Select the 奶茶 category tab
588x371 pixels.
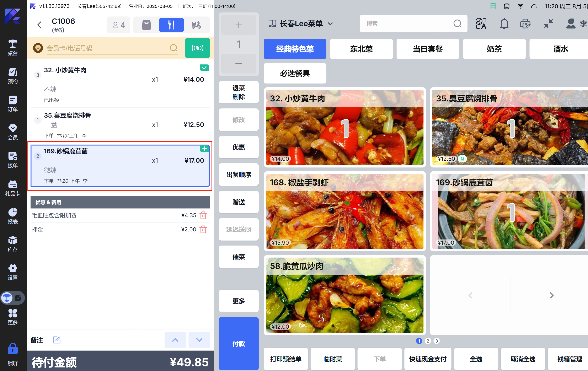tap(494, 49)
